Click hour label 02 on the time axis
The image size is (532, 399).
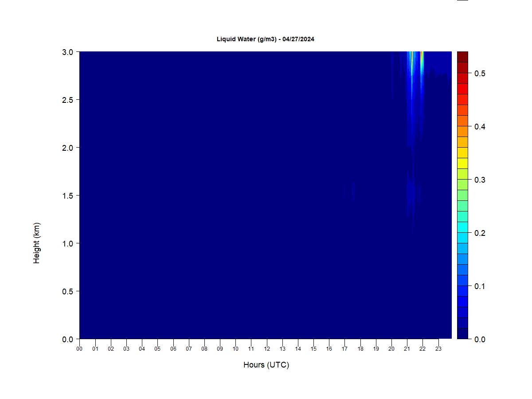click(111, 349)
